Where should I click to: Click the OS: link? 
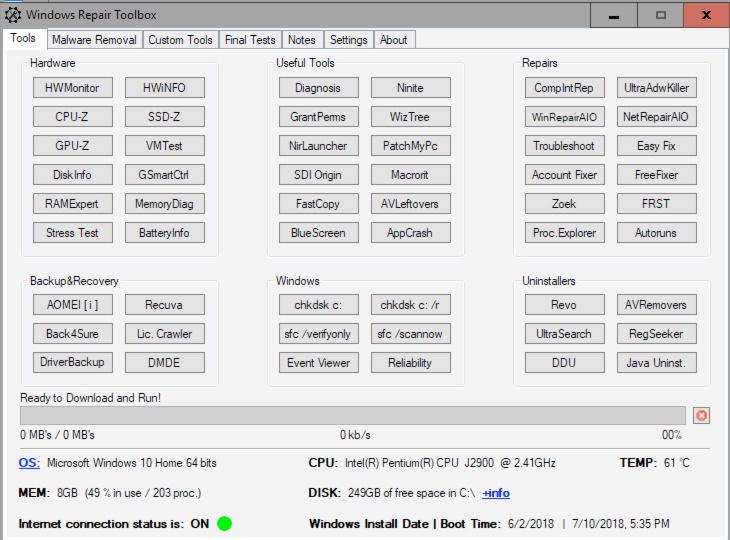29,463
